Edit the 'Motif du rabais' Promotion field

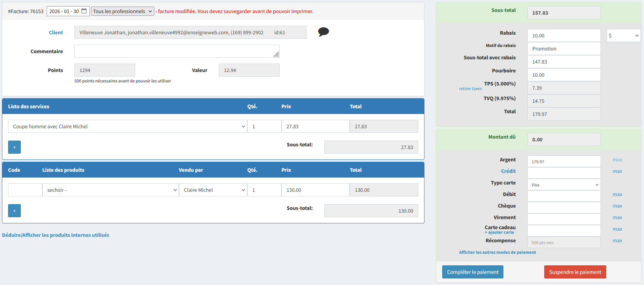(x=564, y=49)
